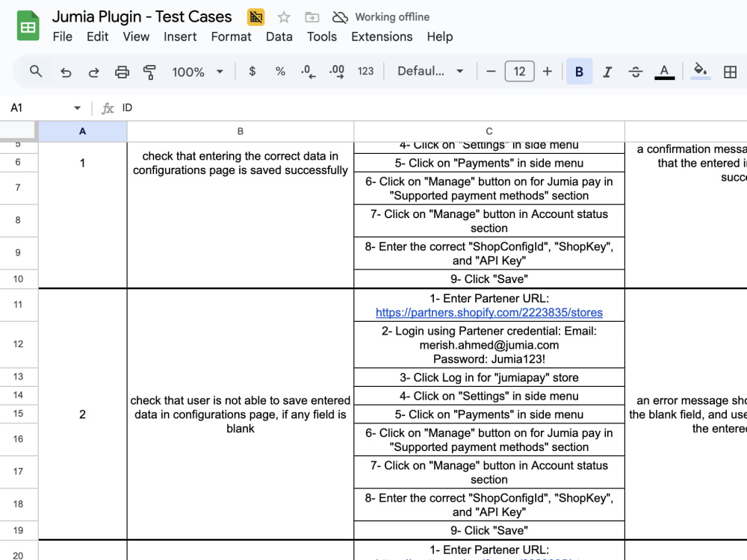Open the Insert menu
Image resolution: width=747 pixels, height=560 pixels.
tap(180, 37)
